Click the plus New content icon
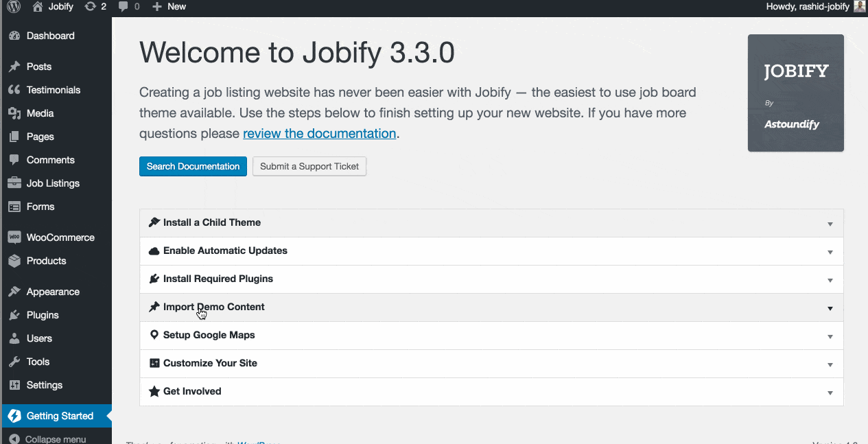 click(157, 6)
